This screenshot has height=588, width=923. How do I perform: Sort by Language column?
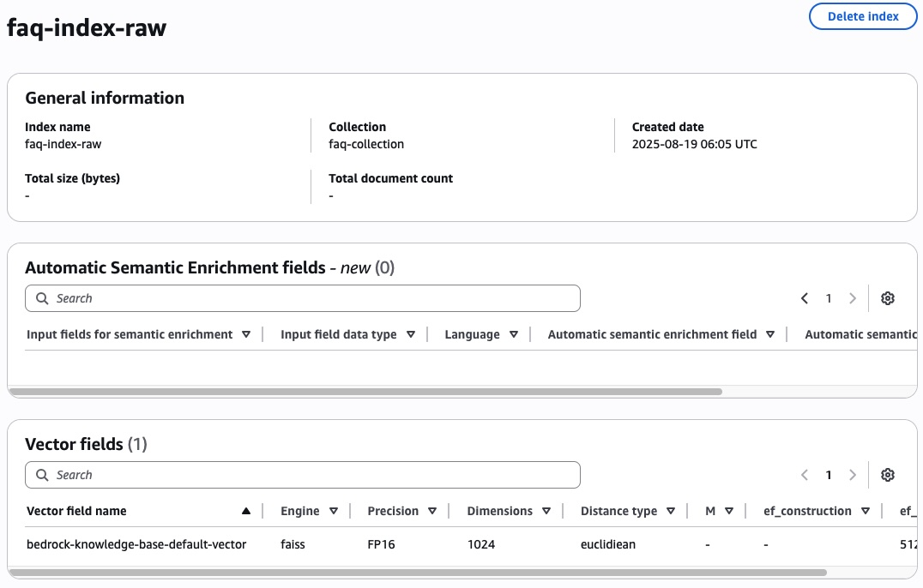point(514,334)
